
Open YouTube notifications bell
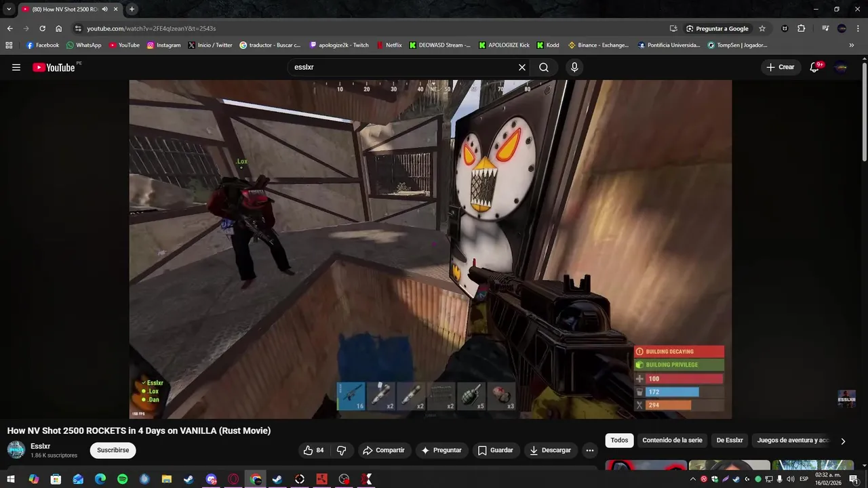(815, 67)
